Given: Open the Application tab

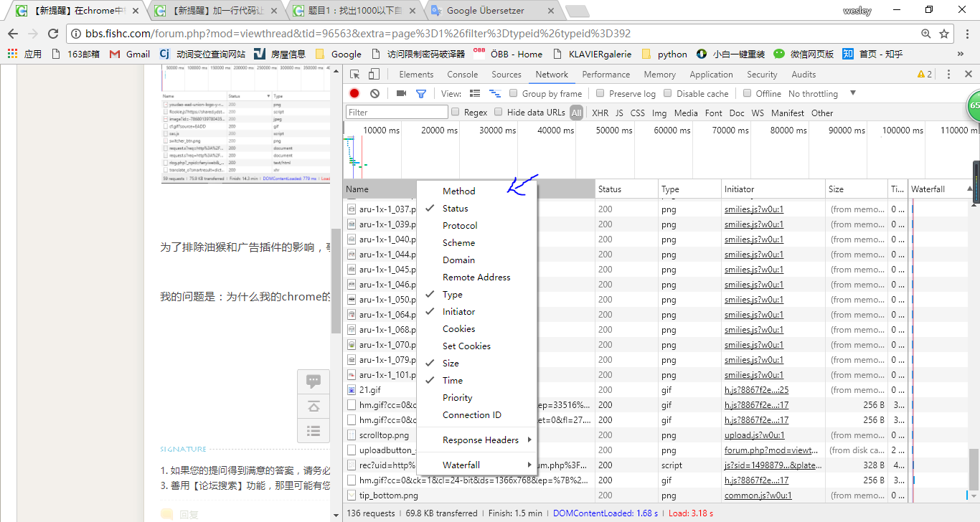Looking at the screenshot, I should [x=711, y=75].
